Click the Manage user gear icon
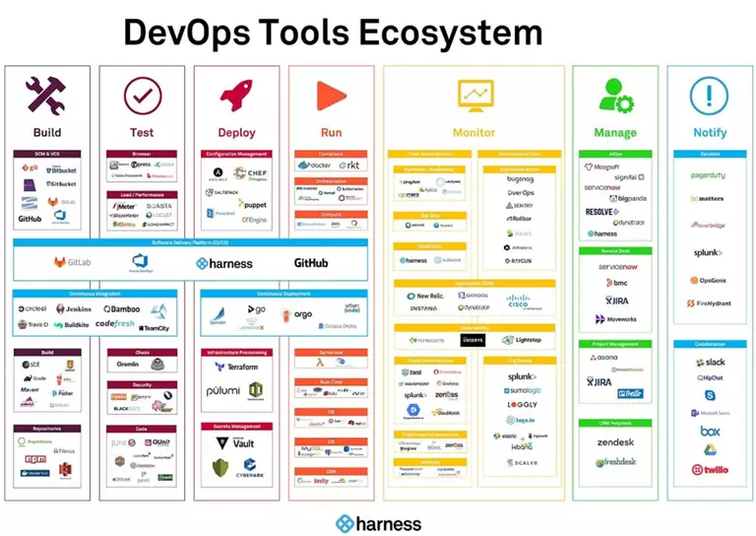The image size is (756, 536). pos(615,96)
